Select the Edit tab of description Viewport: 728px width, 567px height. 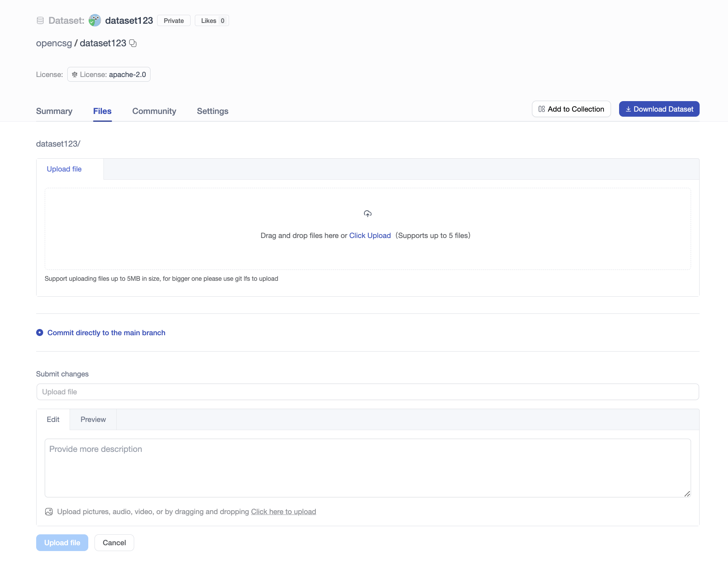(53, 420)
